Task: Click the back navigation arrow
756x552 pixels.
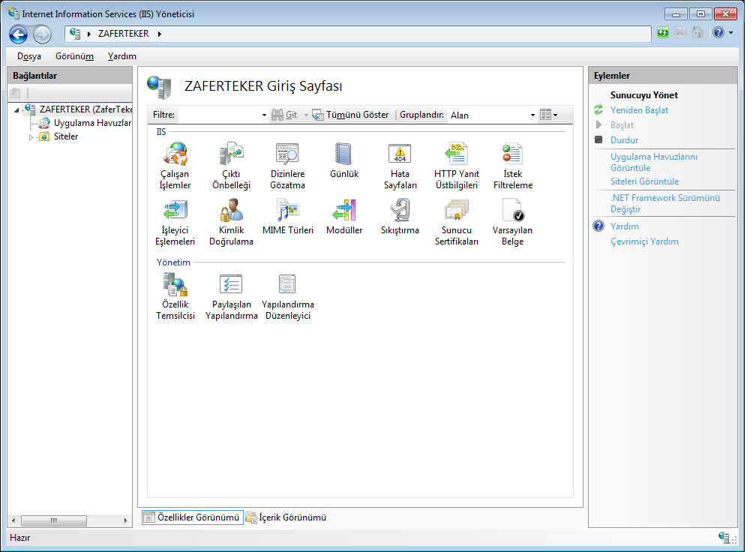Action: [x=18, y=34]
